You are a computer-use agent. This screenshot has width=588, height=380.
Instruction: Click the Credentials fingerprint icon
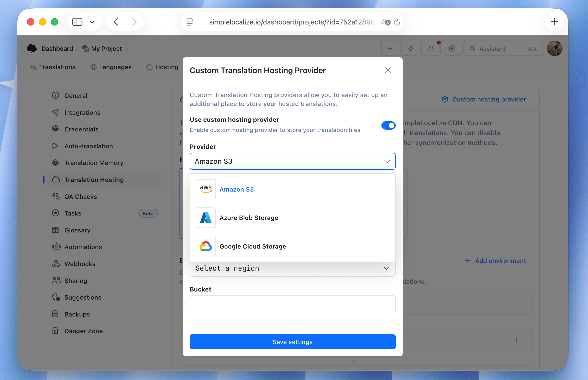(x=55, y=129)
